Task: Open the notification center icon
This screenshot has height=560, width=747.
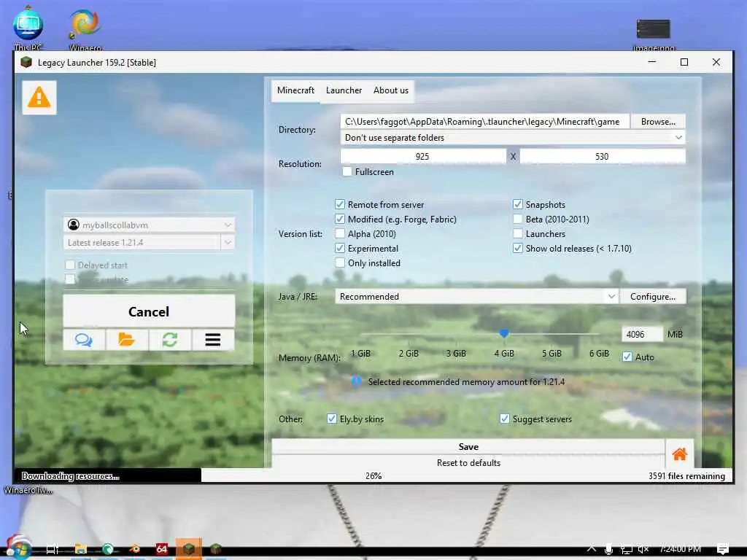Action: [722, 549]
